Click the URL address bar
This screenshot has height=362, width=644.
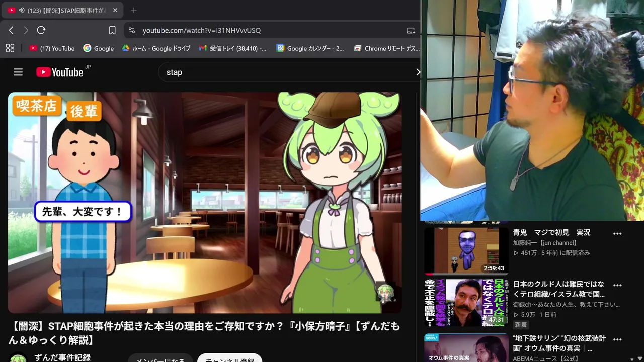point(272,30)
